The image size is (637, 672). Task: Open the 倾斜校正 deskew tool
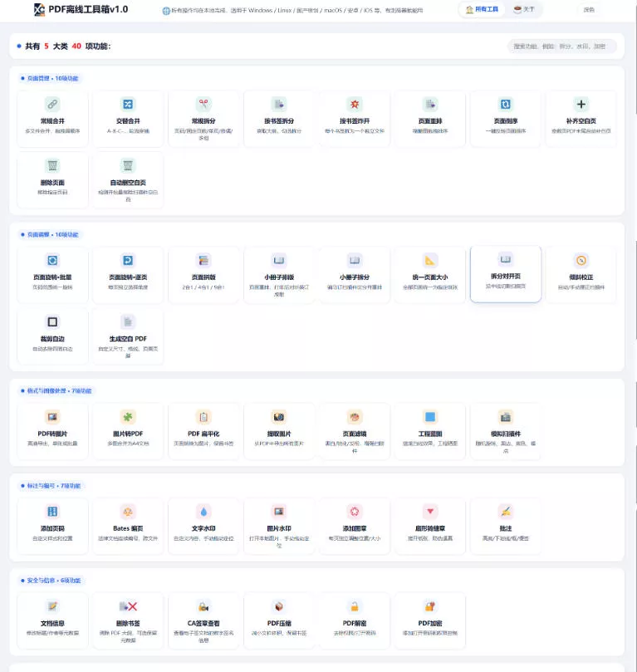pyautogui.click(x=581, y=275)
